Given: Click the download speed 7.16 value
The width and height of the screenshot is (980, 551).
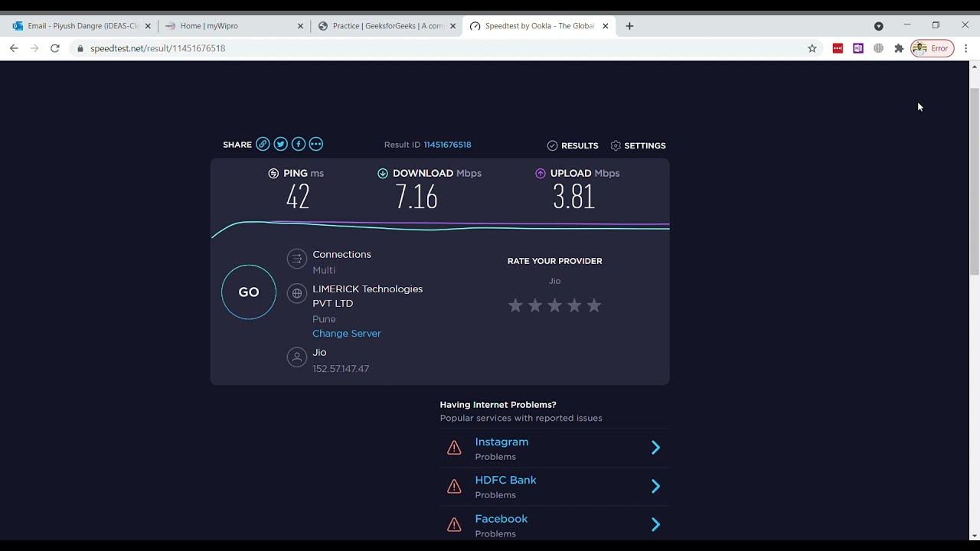Looking at the screenshot, I should click(x=416, y=197).
